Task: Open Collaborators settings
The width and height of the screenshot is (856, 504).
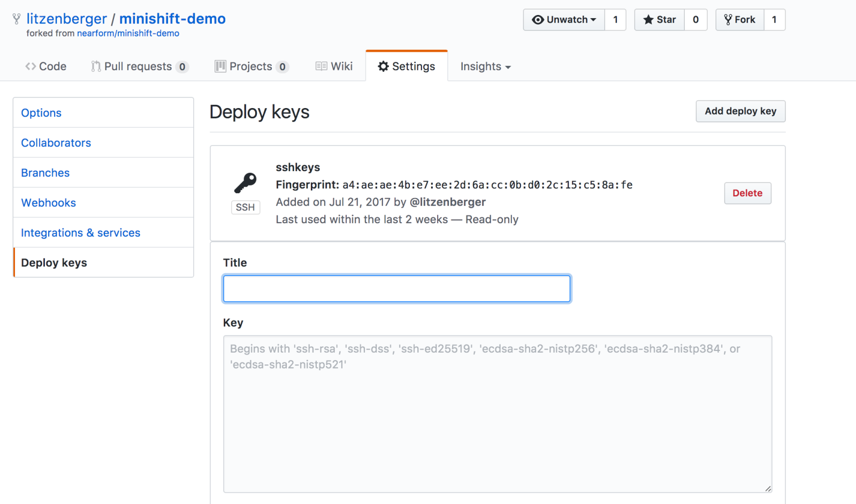Action: click(103, 143)
